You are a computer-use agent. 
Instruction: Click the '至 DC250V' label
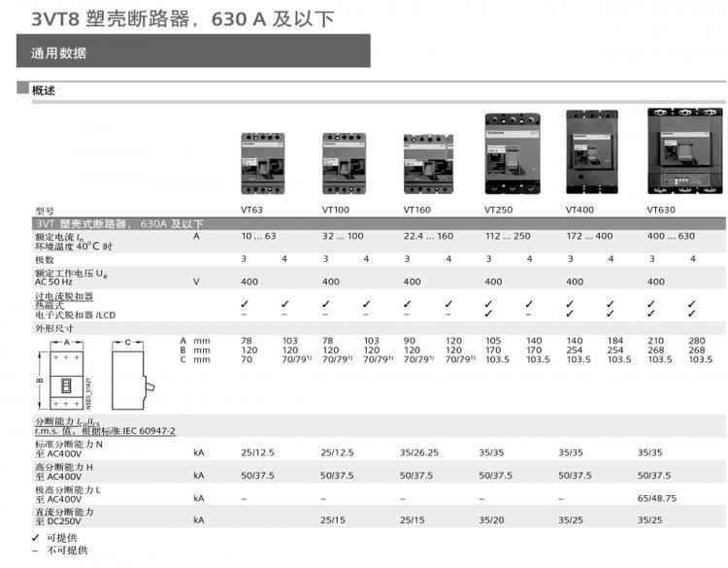(58, 521)
